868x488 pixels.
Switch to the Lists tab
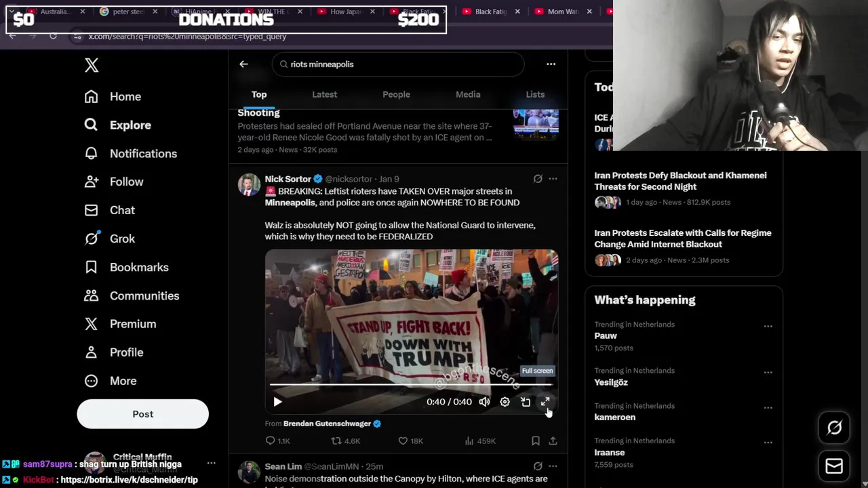pos(535,94)
